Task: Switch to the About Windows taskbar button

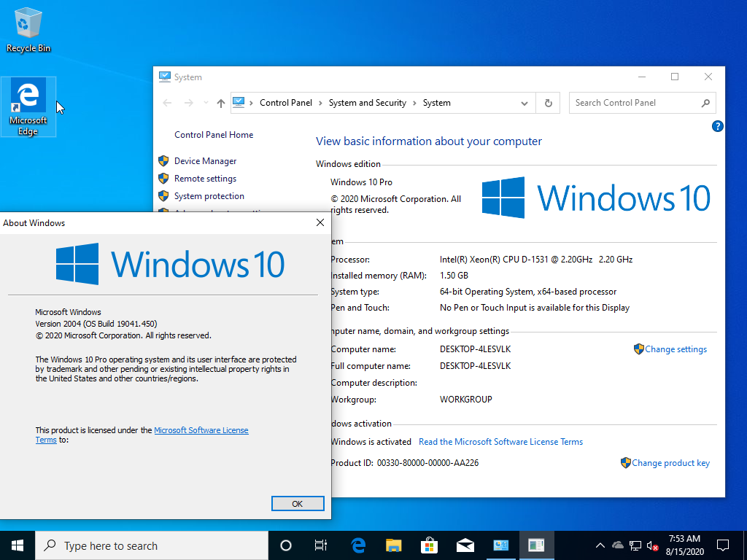Action: [536, 545]
